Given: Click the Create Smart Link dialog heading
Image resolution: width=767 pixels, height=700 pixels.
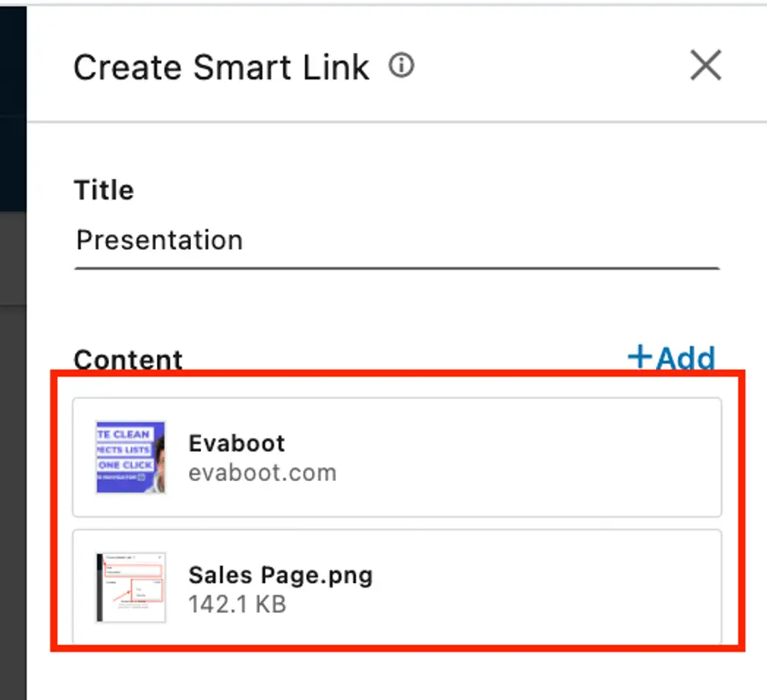Looking at the screenshot, I should pyautogui.click(x=222, y=67).
